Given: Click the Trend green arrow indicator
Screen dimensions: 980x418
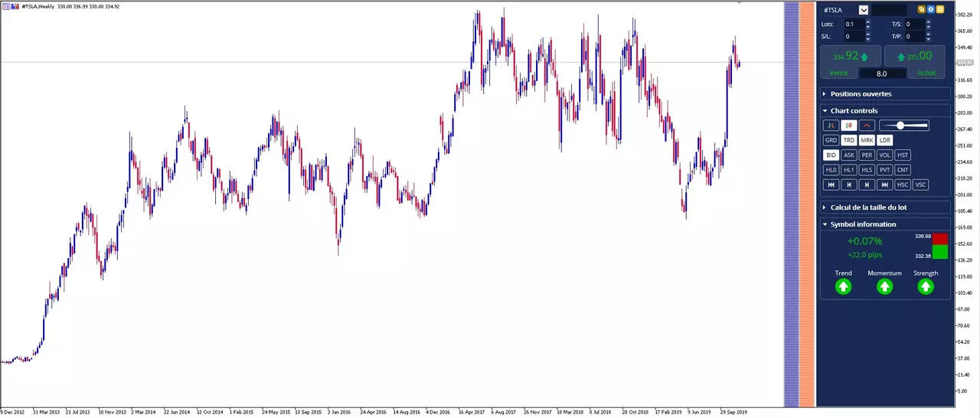Looking at the screenshot, I should point(843,286).
